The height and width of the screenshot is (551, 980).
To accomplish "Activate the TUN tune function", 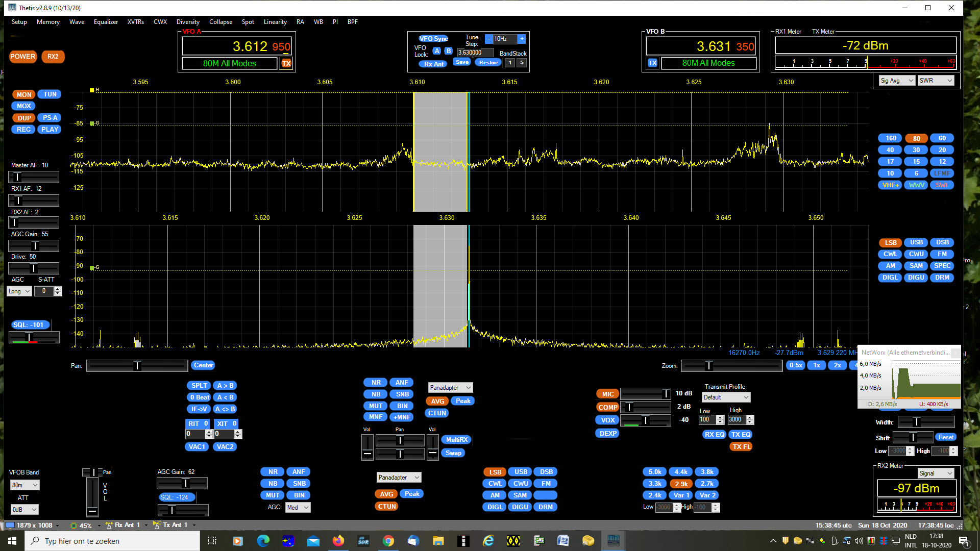I will pyautogui.click(x=50, y=94).
